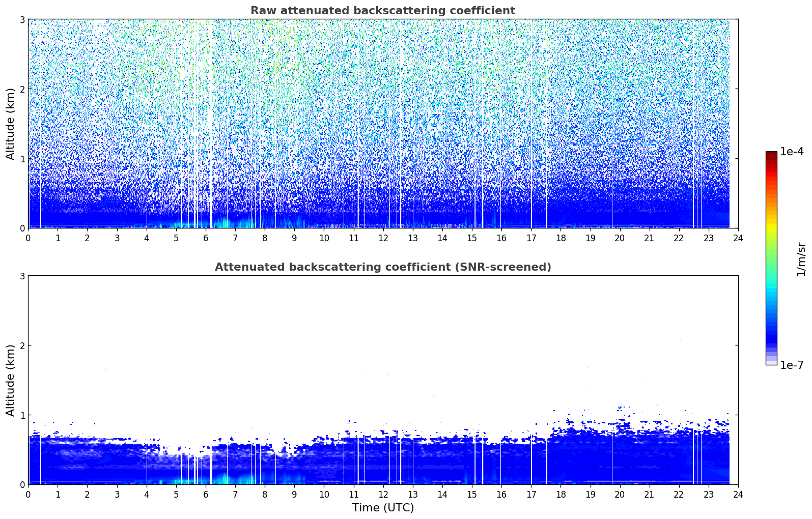
Task: Click hour 24 tick on top plot axis
Action: [738, 238]
